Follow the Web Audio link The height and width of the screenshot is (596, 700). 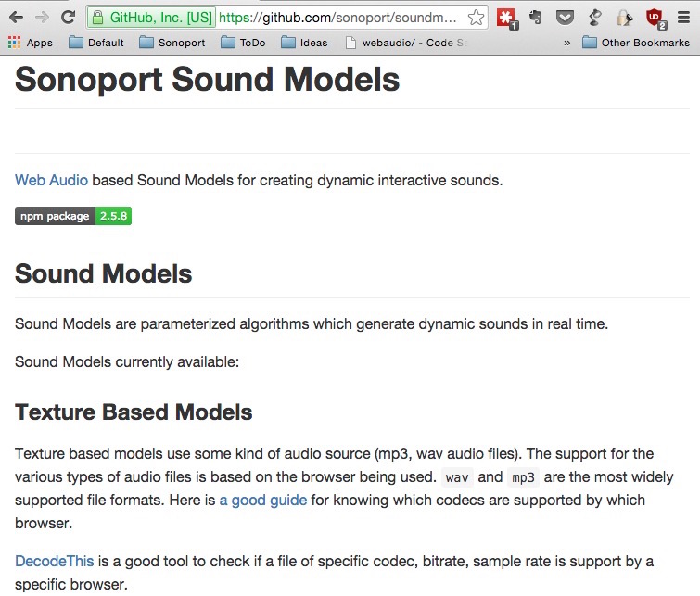click(51, 181)
